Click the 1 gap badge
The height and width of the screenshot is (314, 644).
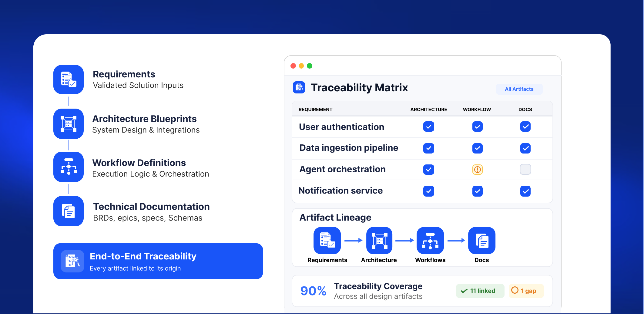(x=526, y=291)
